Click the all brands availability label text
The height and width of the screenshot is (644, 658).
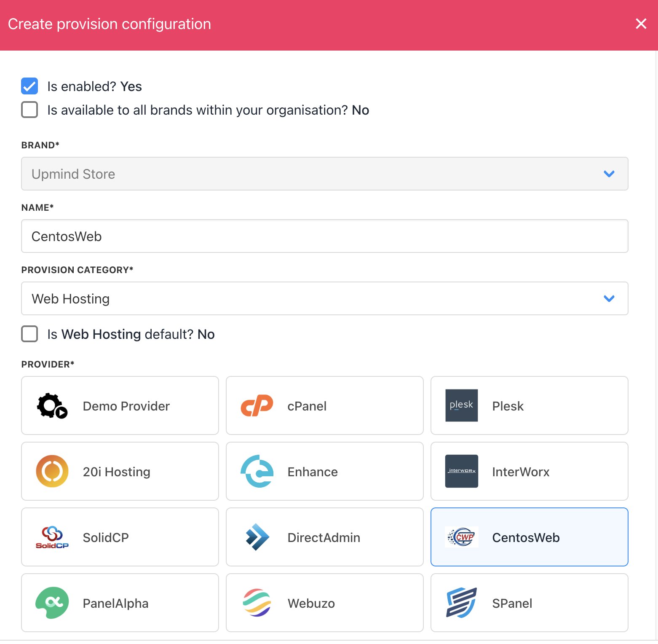tap(208, 110)
